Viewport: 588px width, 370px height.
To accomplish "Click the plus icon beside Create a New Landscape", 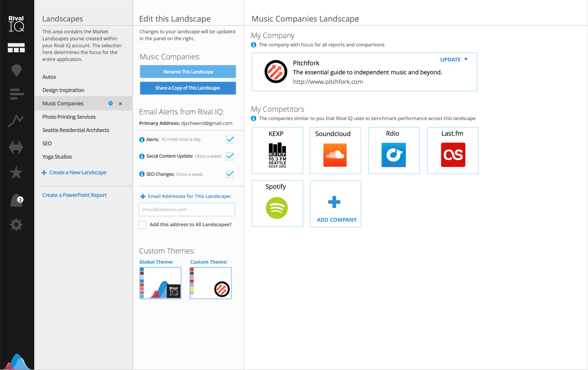I will [44, 172].
